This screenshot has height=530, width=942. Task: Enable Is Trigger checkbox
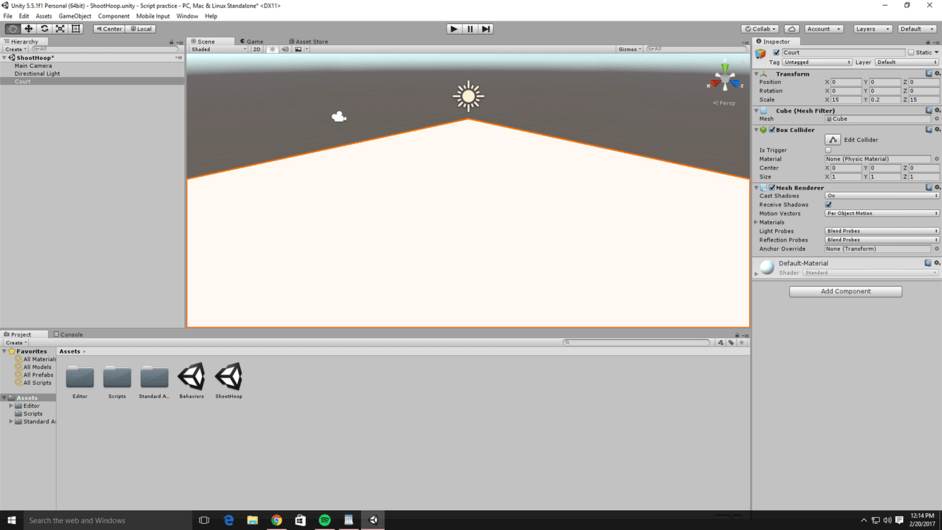point(828,150)
